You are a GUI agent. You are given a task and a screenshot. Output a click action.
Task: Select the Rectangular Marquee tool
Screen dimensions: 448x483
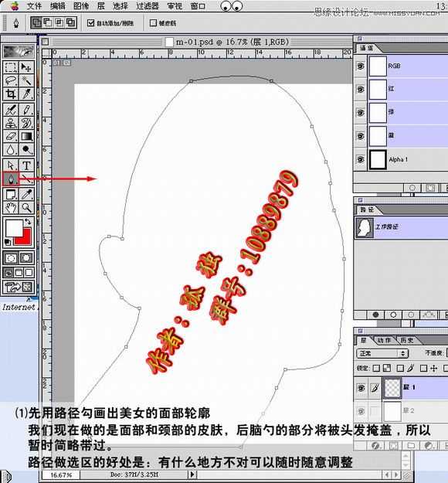[11, 67]
